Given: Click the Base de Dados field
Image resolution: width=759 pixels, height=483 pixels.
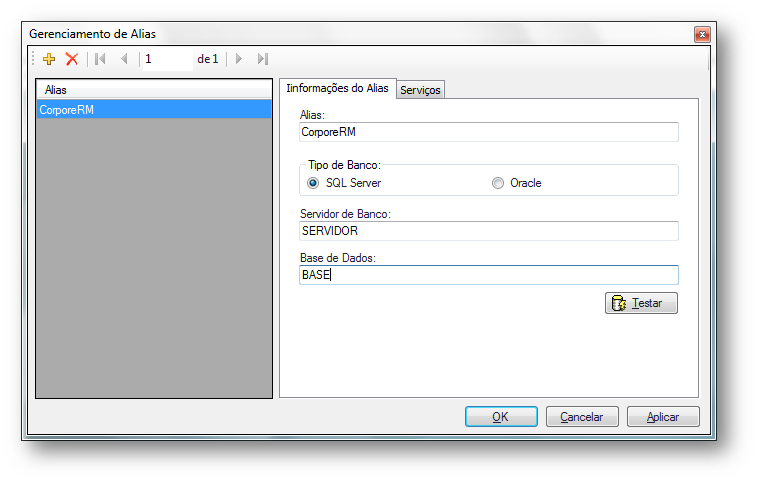Looking at the screenshot, I should [488, 275].
